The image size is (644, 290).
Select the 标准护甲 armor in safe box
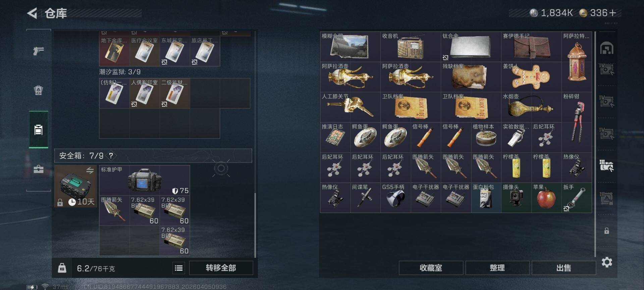(145, 180)
